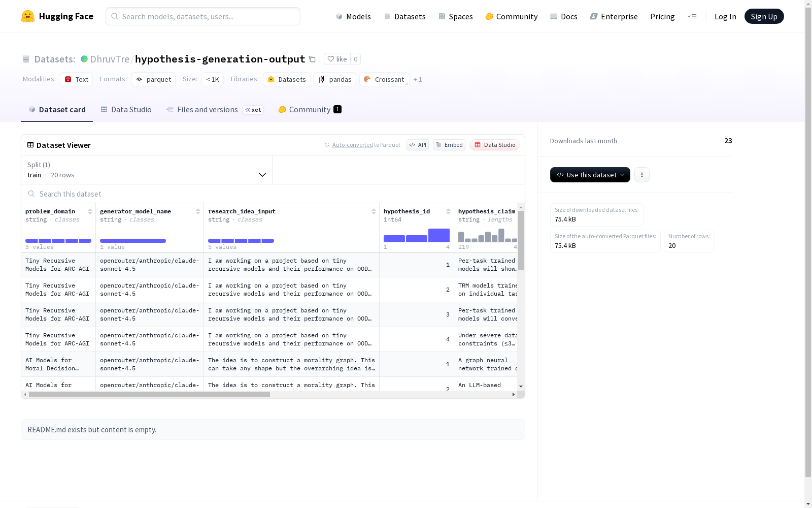Image resolution: width=812 pixels, height=508 pixels.
Task: Click the < 1K size tag
Action: [213, 79]
